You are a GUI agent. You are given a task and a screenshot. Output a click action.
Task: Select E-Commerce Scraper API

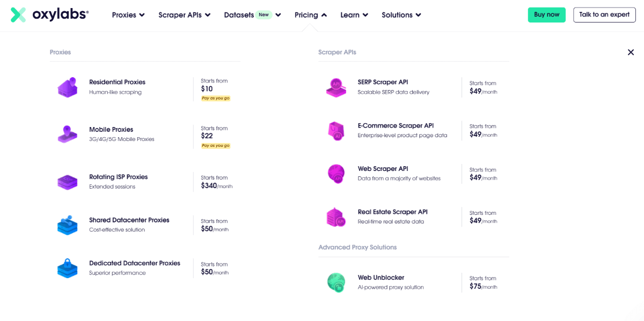pos(396,125)
